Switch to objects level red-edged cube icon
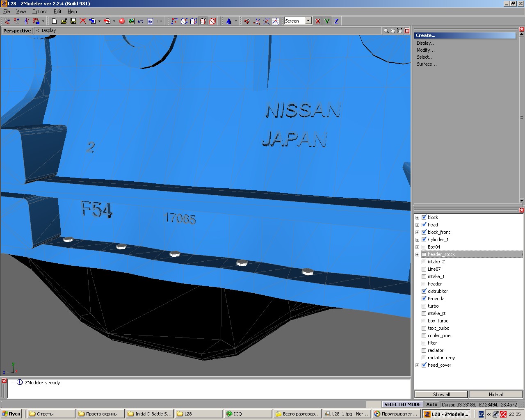 point(203,21)
